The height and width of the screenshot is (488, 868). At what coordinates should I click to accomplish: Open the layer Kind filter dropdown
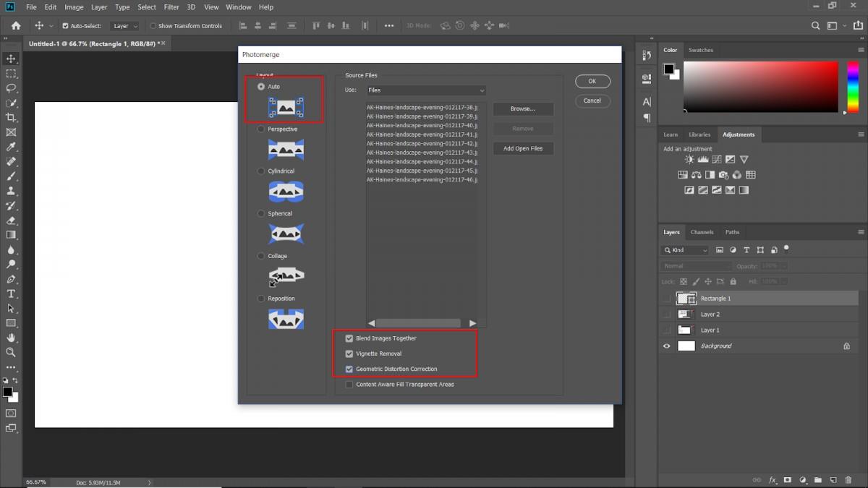[x=685, y=250]
